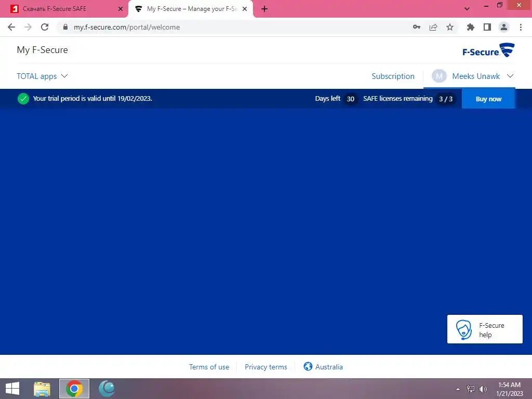Click the globe region icon
The image size is (532, 399).
point(308,366)
